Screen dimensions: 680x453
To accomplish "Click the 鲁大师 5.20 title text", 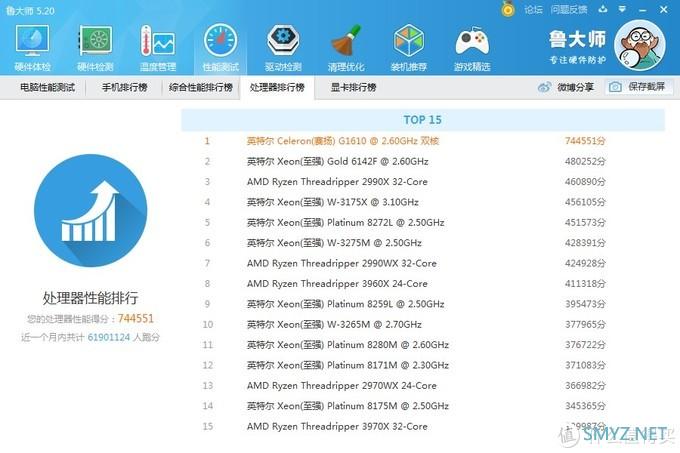I will click(x=30, y=10).
